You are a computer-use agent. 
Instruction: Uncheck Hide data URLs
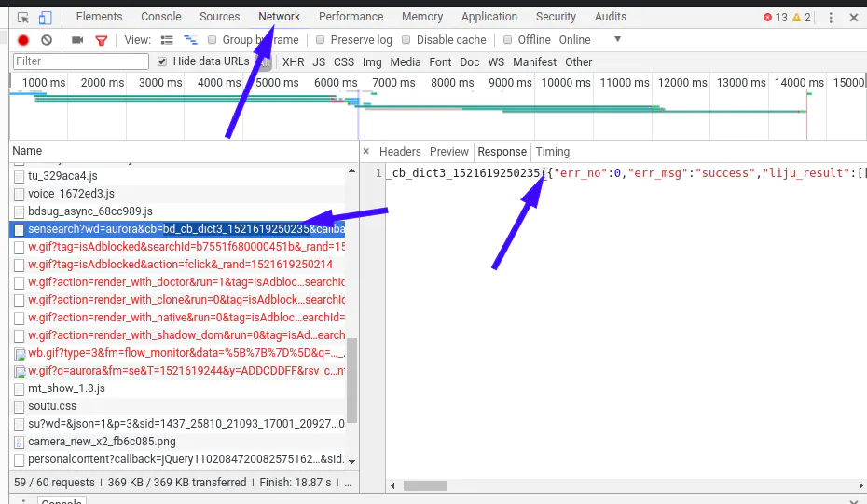click(162, 61)
